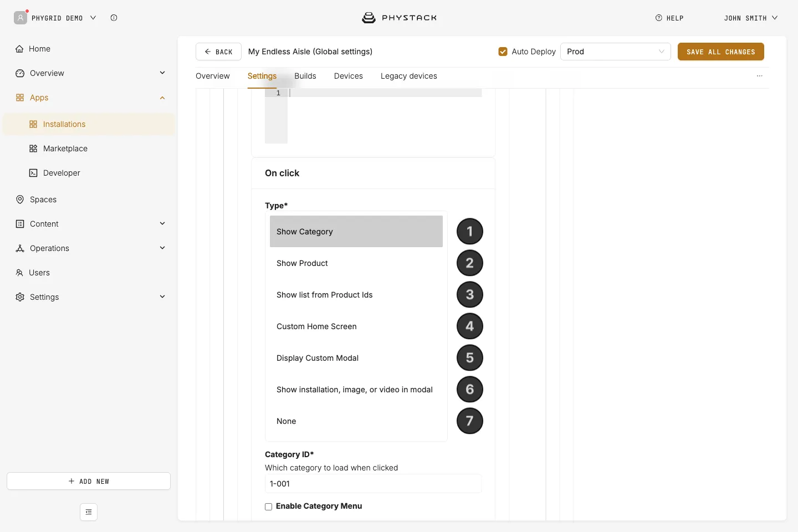The height and width of the screenshot is (532, 798).
Task: Click Save All Changes button
Action: [721, 52]
